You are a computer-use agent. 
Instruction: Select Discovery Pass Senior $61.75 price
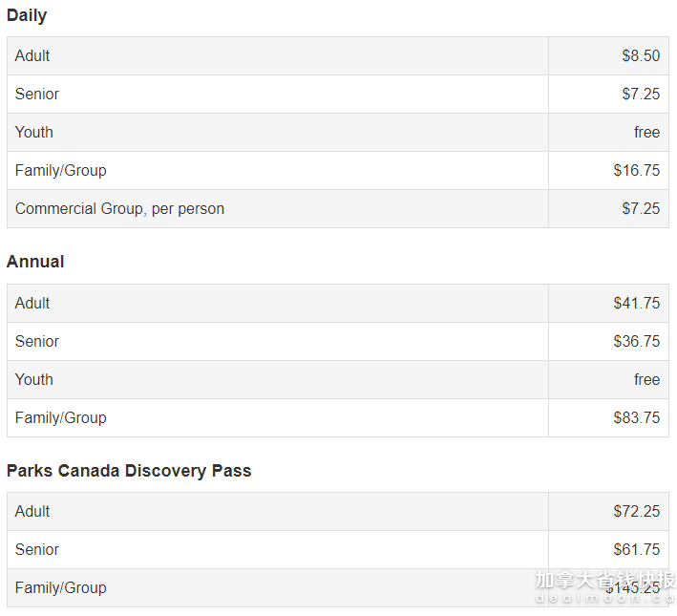[636, 549]
